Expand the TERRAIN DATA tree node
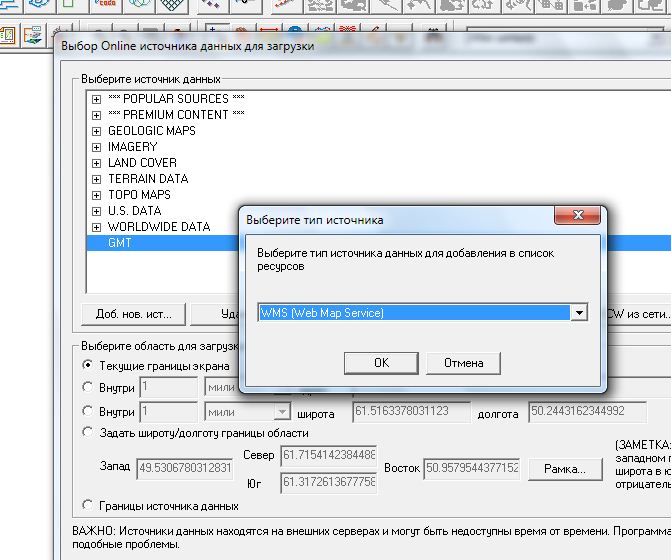The height and width of the screenshot is (560, 671). pos(96,179)
